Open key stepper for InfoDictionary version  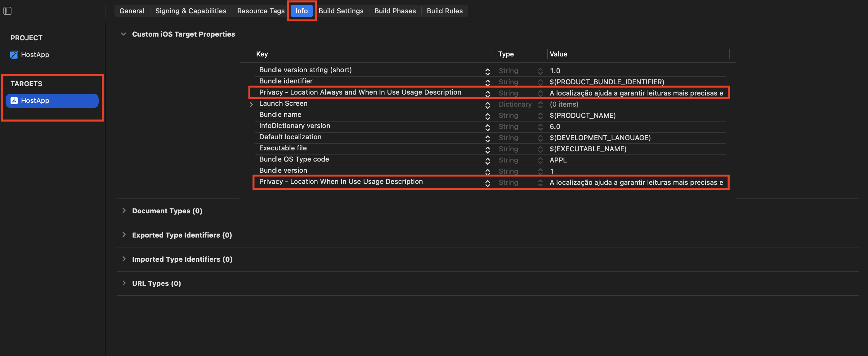click(x=488, y=127)
